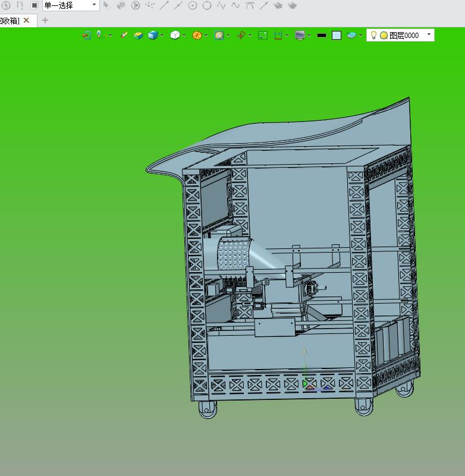
Task: Click the red crosshair target icon
Action: coord(241,36)
